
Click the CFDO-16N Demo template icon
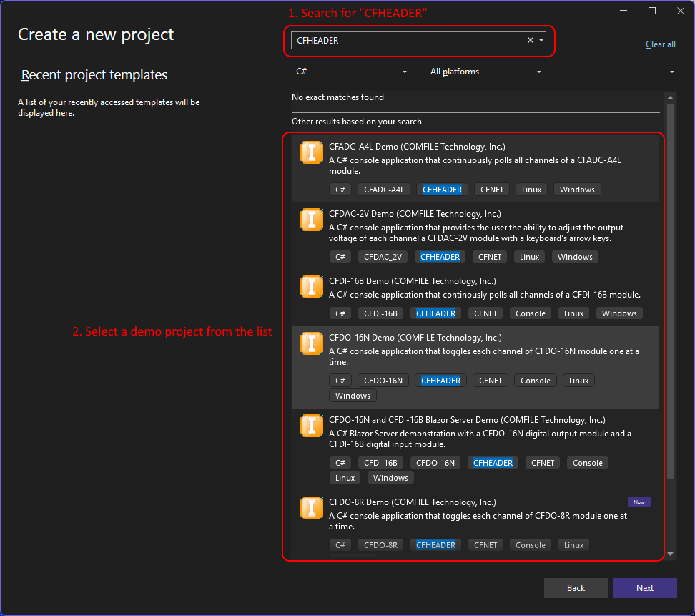(x=312, y=343)
